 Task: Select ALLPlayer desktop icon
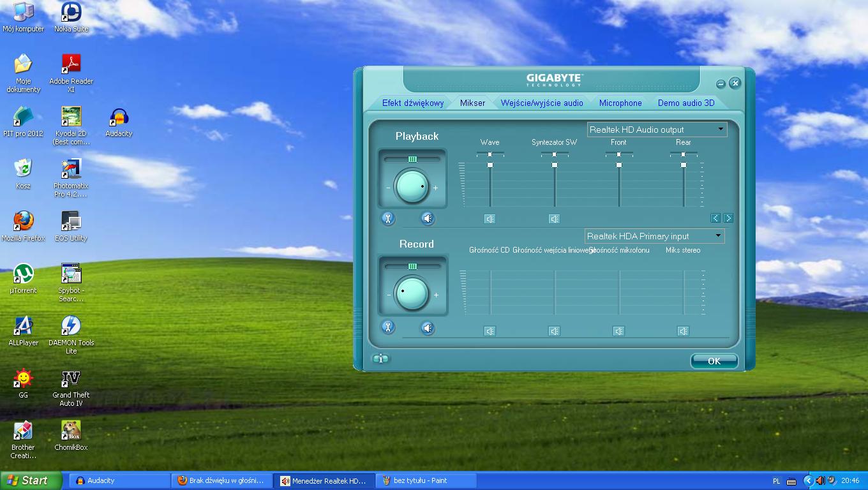[x=24, y=332]
